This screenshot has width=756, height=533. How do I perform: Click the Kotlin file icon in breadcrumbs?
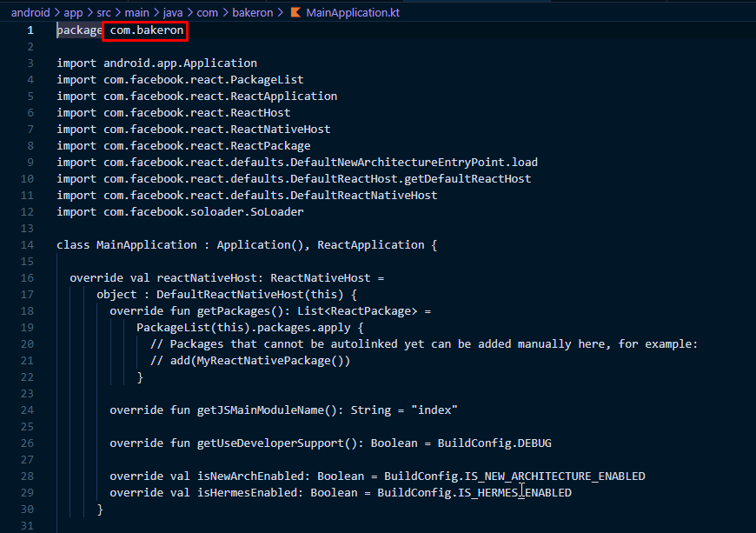tap(295, 13)
